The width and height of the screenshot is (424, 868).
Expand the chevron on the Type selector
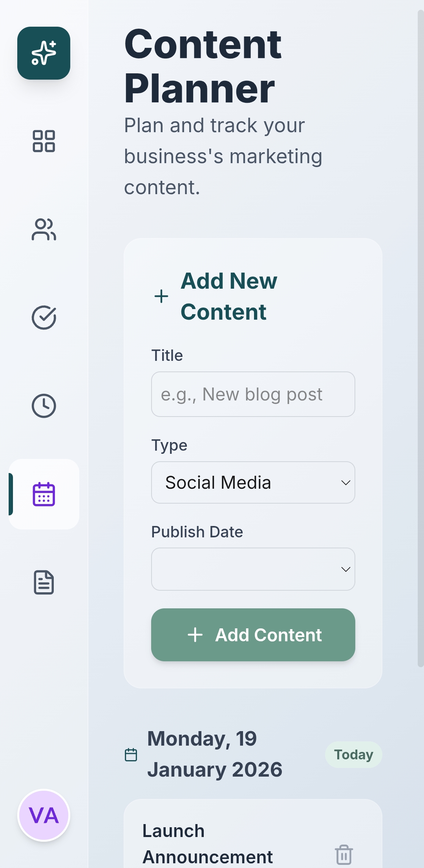(345, 483)
